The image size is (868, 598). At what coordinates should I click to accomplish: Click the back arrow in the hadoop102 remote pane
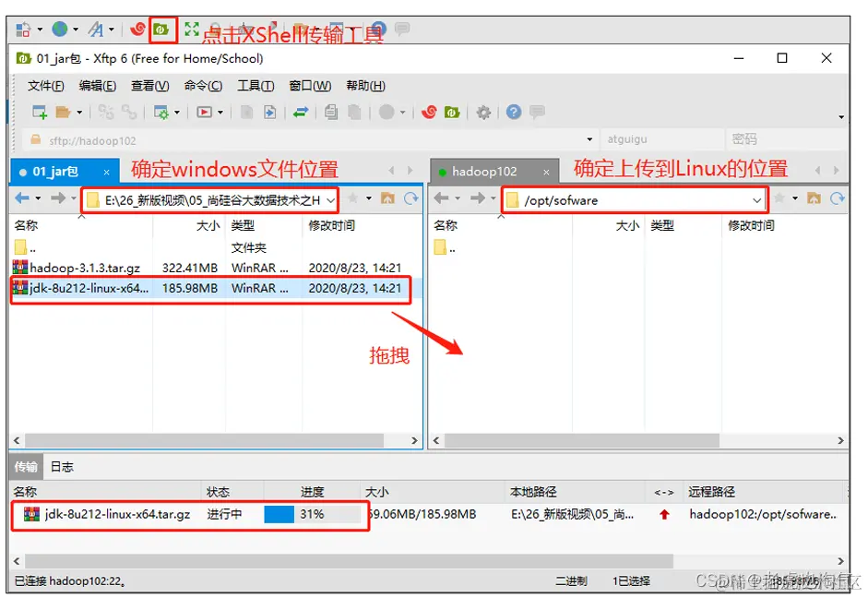(x=442, y=198)
